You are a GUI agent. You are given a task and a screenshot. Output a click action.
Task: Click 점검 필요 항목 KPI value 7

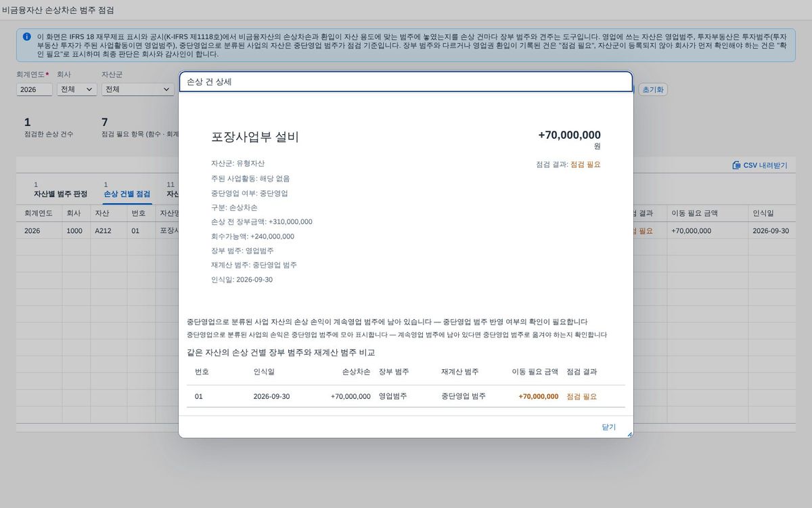pyautogui.click(x=104, y=123)
